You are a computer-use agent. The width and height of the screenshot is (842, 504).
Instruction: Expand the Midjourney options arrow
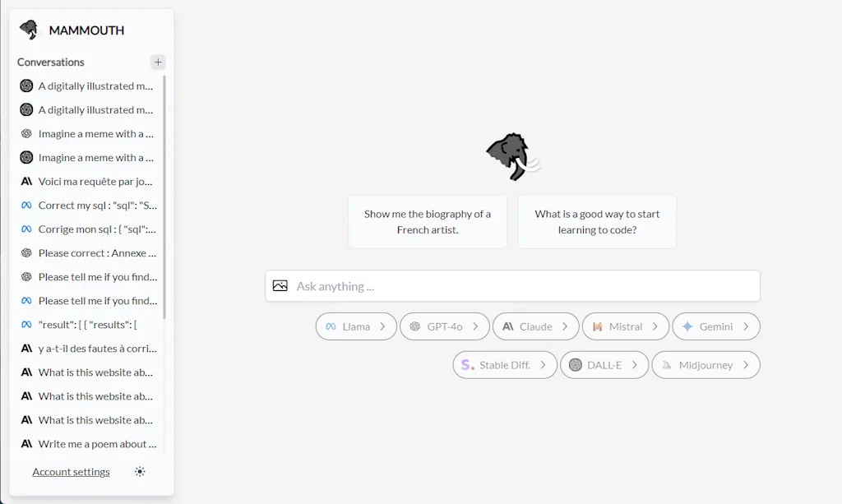click(747, 364)
